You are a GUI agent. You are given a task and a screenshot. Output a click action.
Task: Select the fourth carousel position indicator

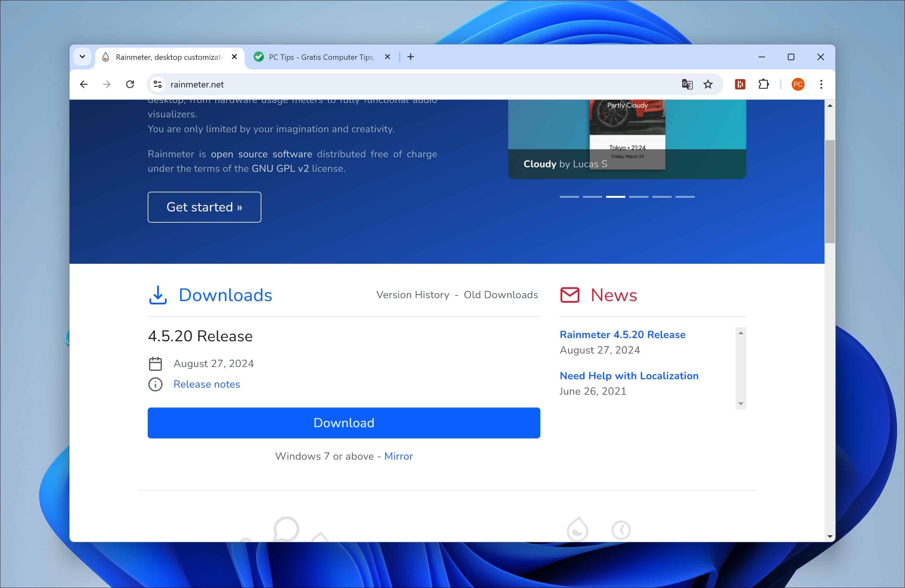tap(639, 197)
